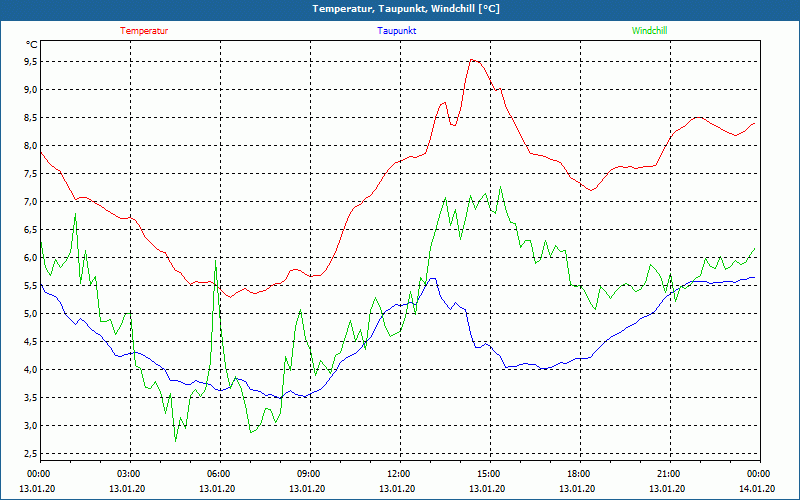Click the 13.01.20 date under 12:00

(x=397, y=489)
